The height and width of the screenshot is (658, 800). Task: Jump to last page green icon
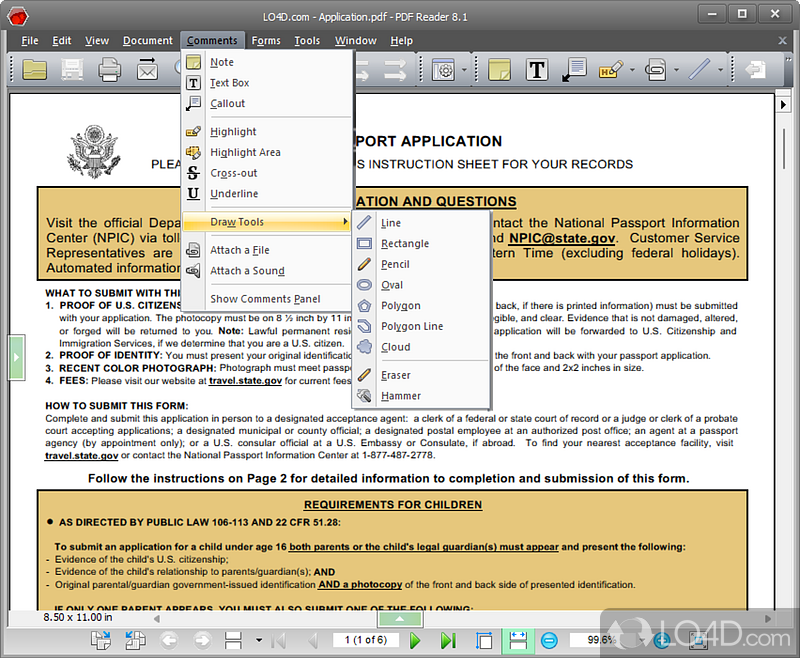pyautogui.click(x=448, y=640)
